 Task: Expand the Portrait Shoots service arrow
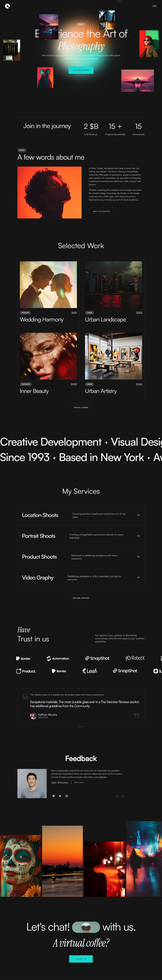pos(138,536)
